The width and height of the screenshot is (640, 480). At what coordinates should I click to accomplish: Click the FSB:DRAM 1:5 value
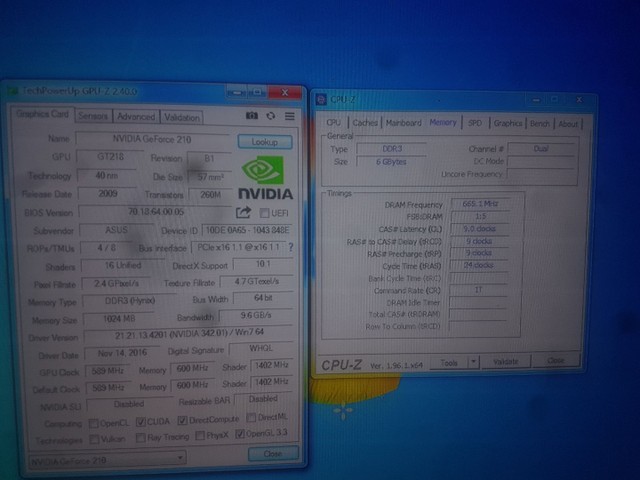(480, 216)
